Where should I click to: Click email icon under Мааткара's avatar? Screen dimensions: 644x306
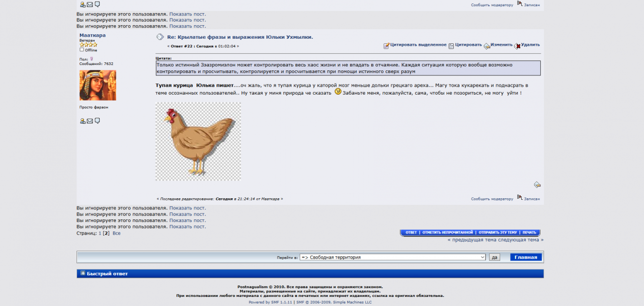90,121
